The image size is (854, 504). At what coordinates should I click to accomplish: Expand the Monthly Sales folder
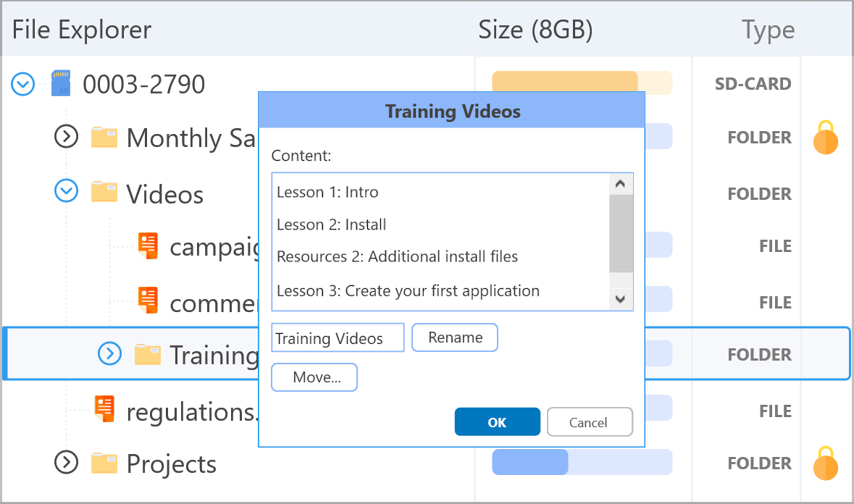point(66,138)
